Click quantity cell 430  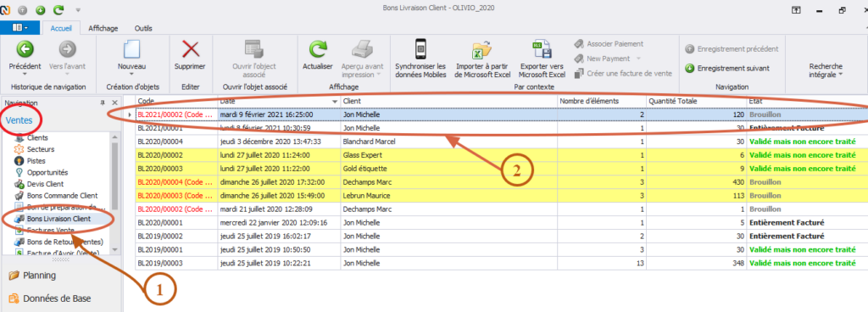point(697,182)
